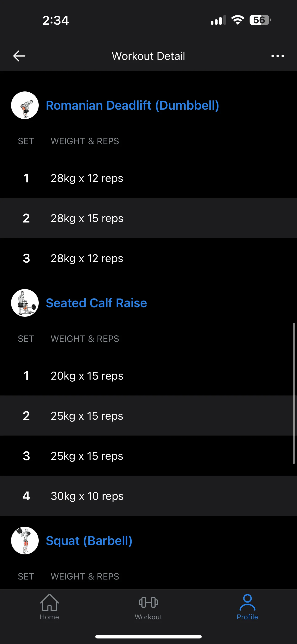Tap the cellular signal bars icon
This screenshot has height=644, width=297.
tap(218, 20)
